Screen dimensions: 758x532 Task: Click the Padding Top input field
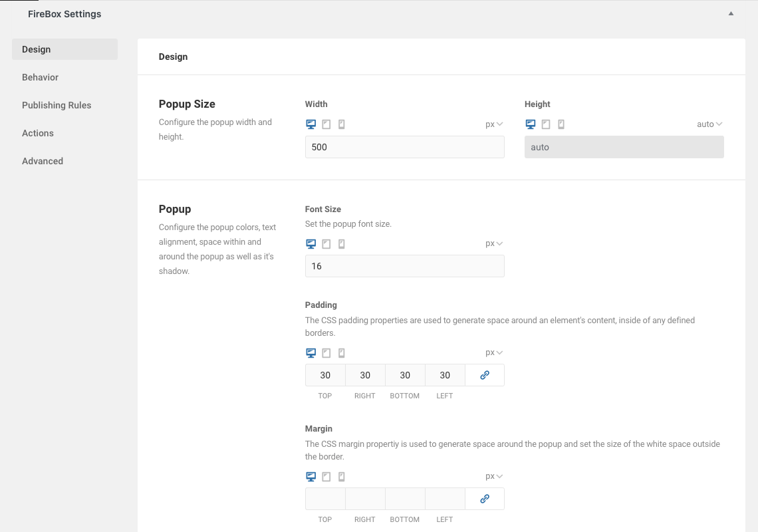tap(325, 375)
